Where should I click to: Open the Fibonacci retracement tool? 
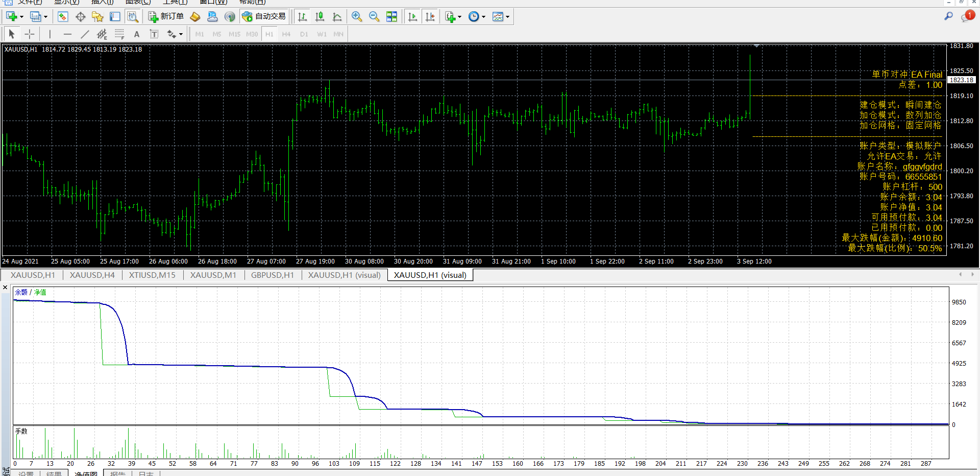coord(119,34)
